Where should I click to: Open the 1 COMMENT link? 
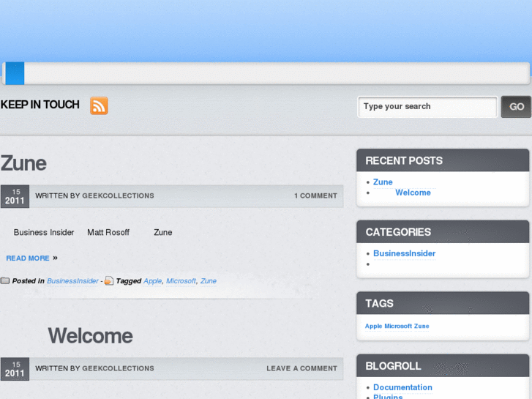315,196
